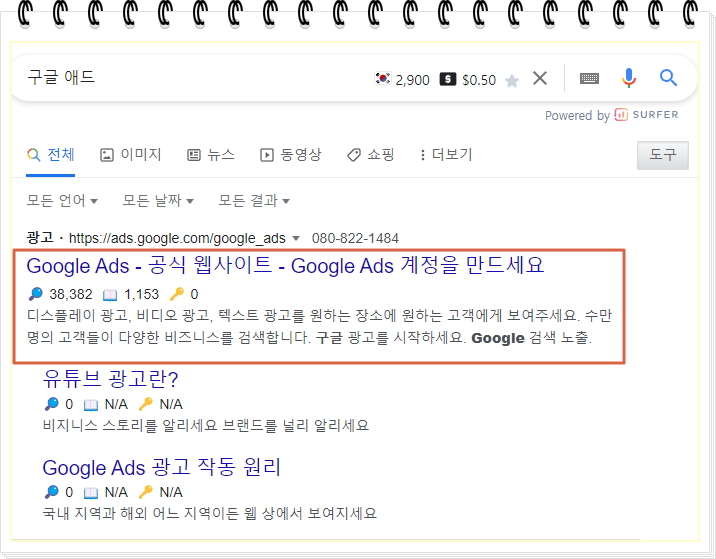
Task: Click the word count value 1,153
Action: [x=142, y=295]
